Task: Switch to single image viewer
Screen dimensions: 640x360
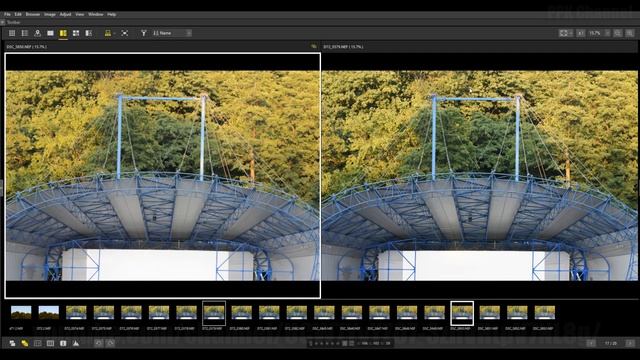Action: (50, 33)
